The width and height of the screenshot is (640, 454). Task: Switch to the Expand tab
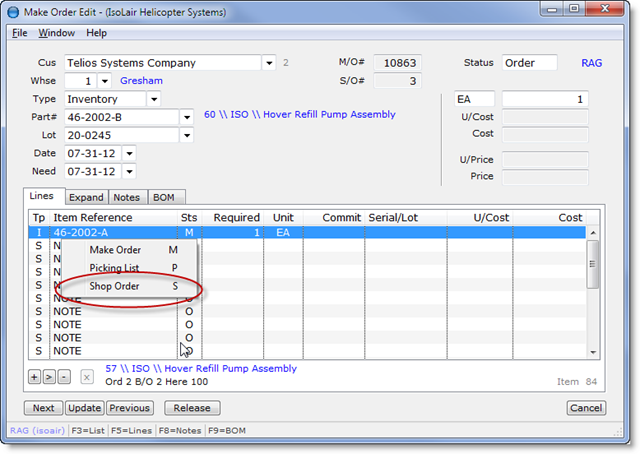(x=87, y=197)
